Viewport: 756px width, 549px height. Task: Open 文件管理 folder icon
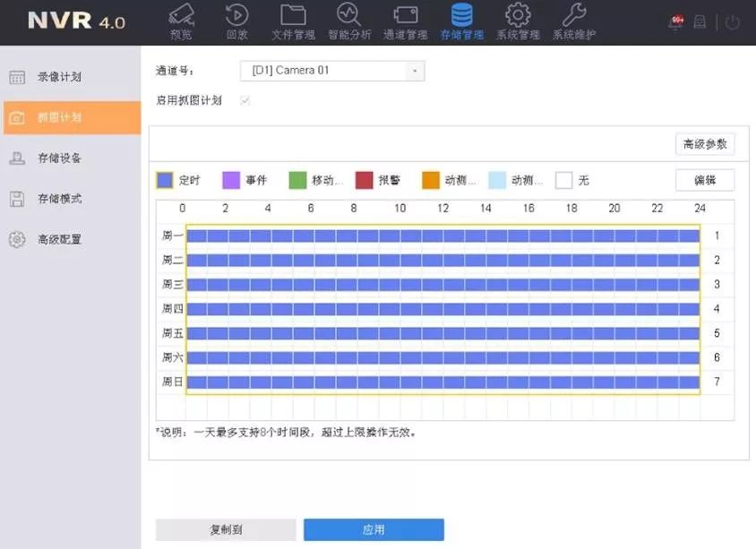293,16
